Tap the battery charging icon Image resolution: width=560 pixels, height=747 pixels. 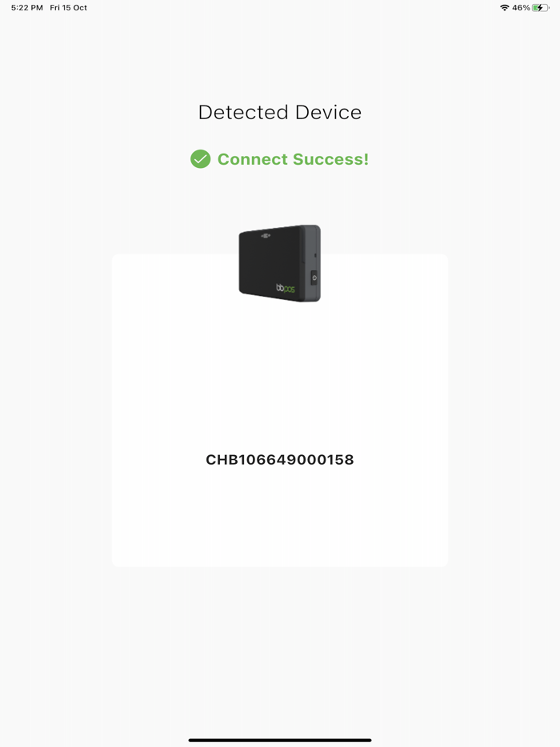click(541, 8)
